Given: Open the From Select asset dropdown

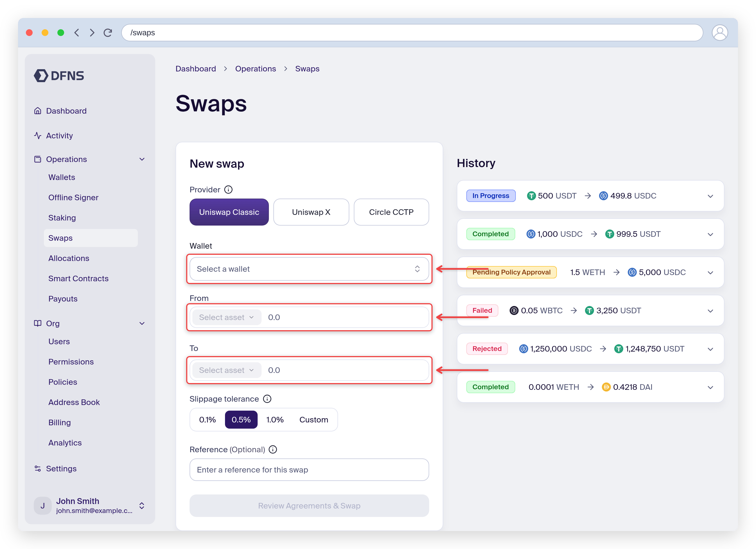Looking at the screenshot, I should pyautogui.click(x=227, y=317).
